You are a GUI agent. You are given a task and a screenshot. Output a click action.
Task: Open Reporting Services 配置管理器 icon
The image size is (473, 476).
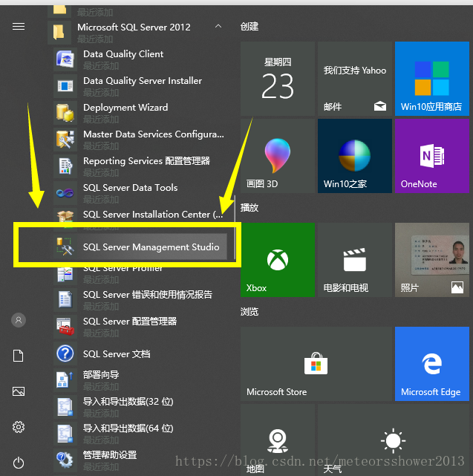tap(65, 166)
